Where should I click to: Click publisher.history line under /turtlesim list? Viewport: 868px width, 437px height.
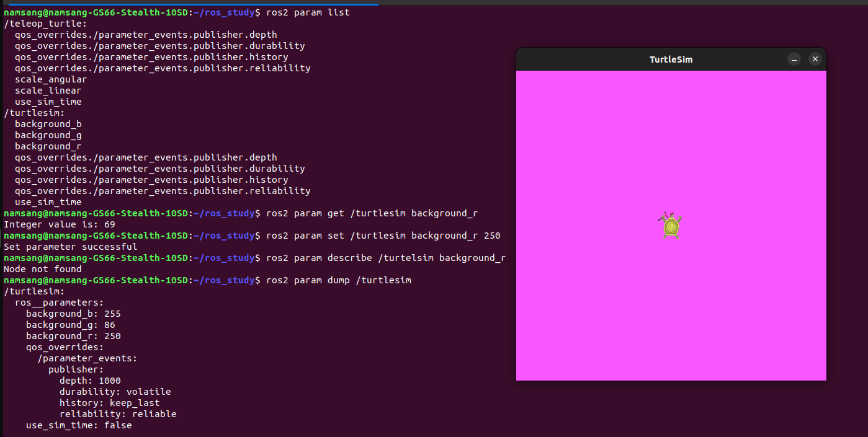(x=151, y=180)
